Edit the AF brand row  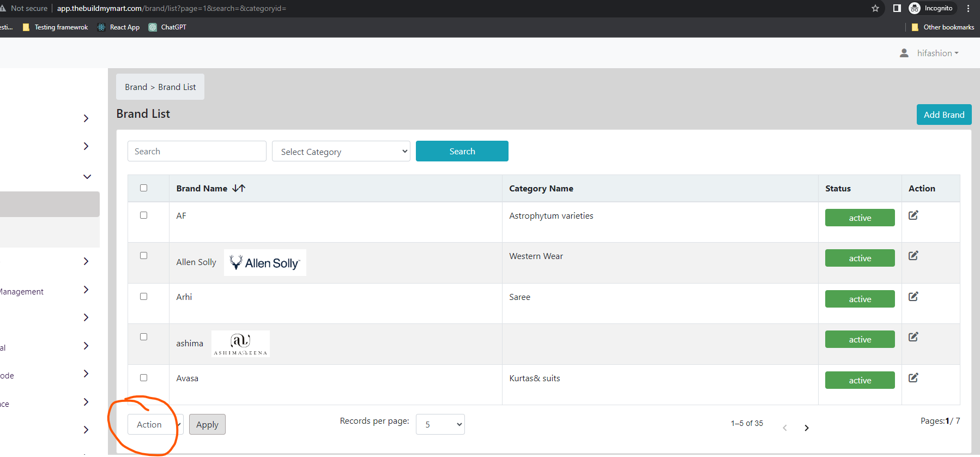[914, 215]
